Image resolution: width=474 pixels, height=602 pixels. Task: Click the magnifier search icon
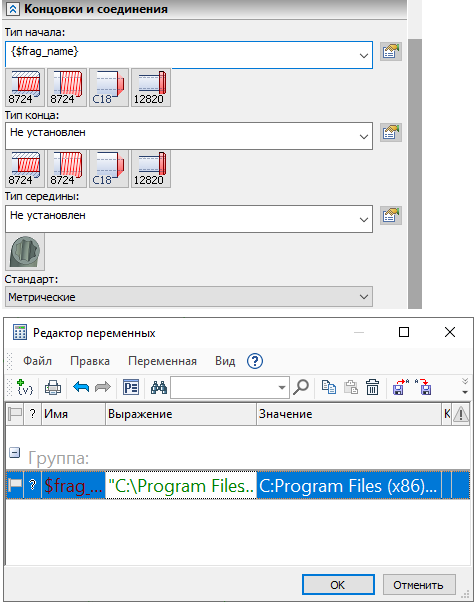coord(301,387)
